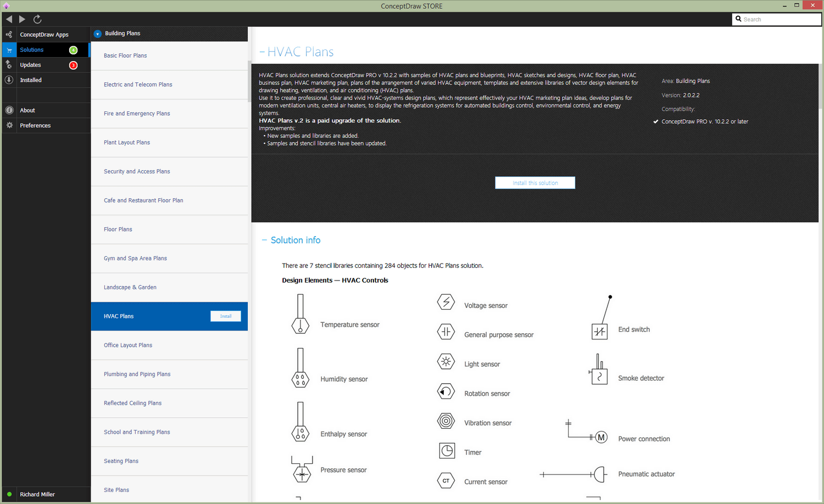Click the Rotation sensor symbol

[x=446, y=391]
